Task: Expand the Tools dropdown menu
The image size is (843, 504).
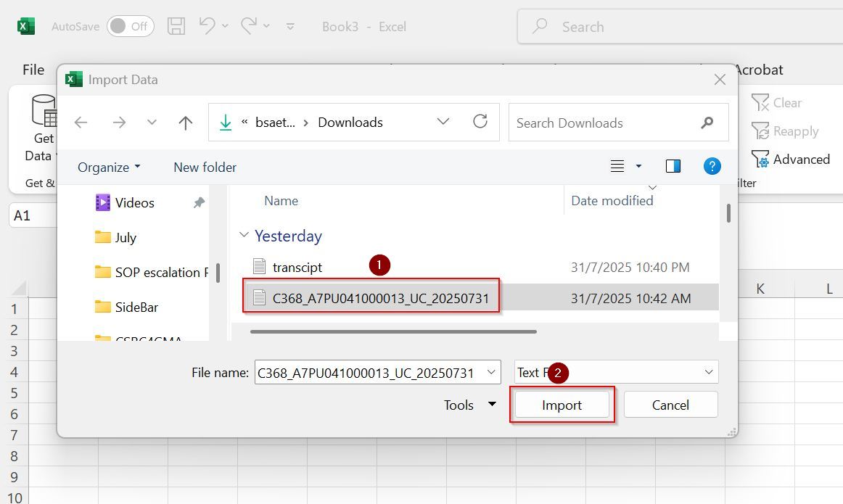Action: click(x=492, y=405)
